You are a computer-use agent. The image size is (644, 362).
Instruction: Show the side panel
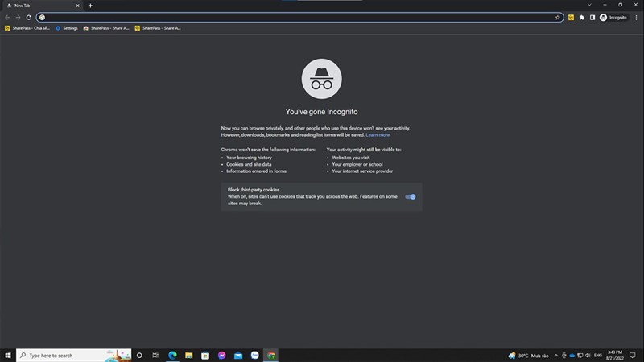pos(592,18)
